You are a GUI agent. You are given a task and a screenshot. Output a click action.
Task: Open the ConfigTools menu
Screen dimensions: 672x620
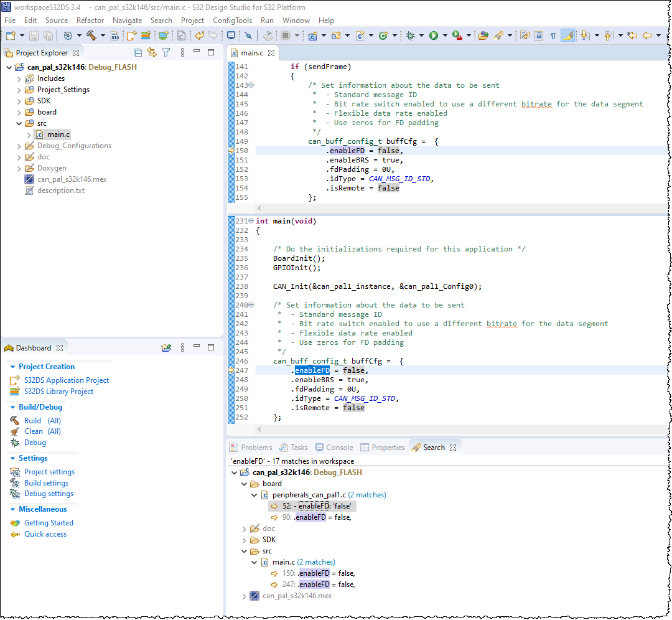click(232, 21)
